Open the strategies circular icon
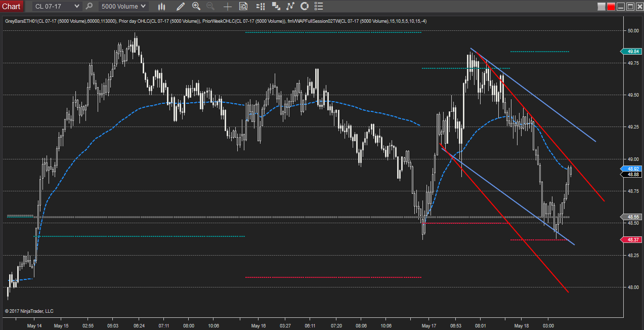 click(x=305, y=6)
